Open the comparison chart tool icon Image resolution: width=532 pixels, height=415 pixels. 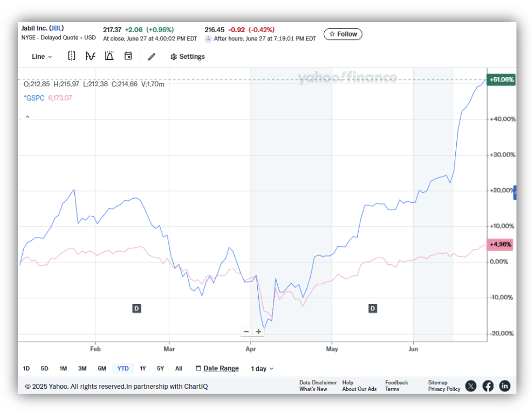click(109, 56)
